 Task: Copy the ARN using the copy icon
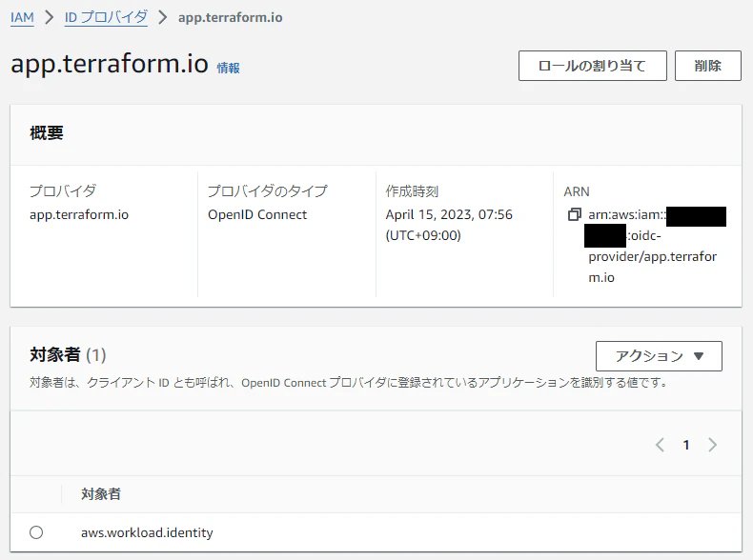pyautogui.click(x=575, y=214)
